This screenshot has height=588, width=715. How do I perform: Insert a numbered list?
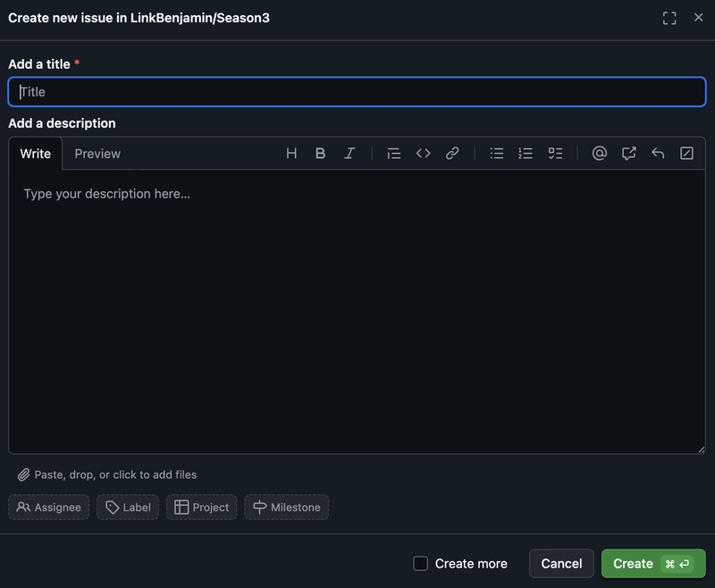click(526, 154)
